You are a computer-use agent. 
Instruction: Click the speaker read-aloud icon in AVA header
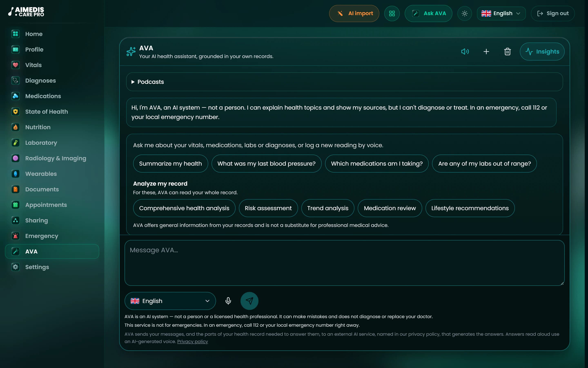click(x=465, y=52)
